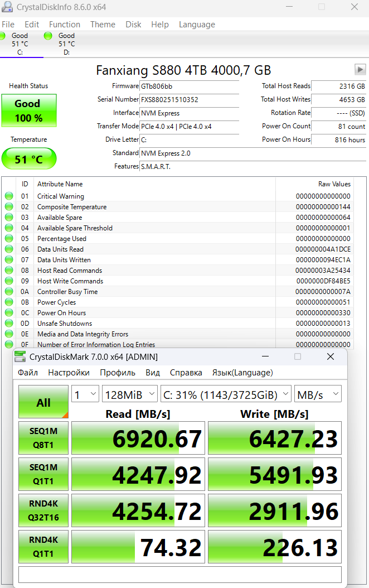
Task: Open the Theme menu
Action: [x=103, y=25]
